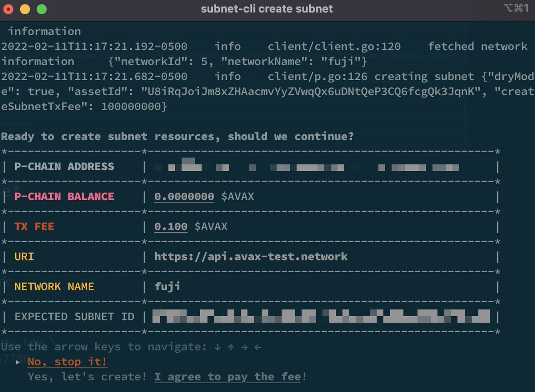
Task: Click the URI row label
Action: tap(24, 256)
